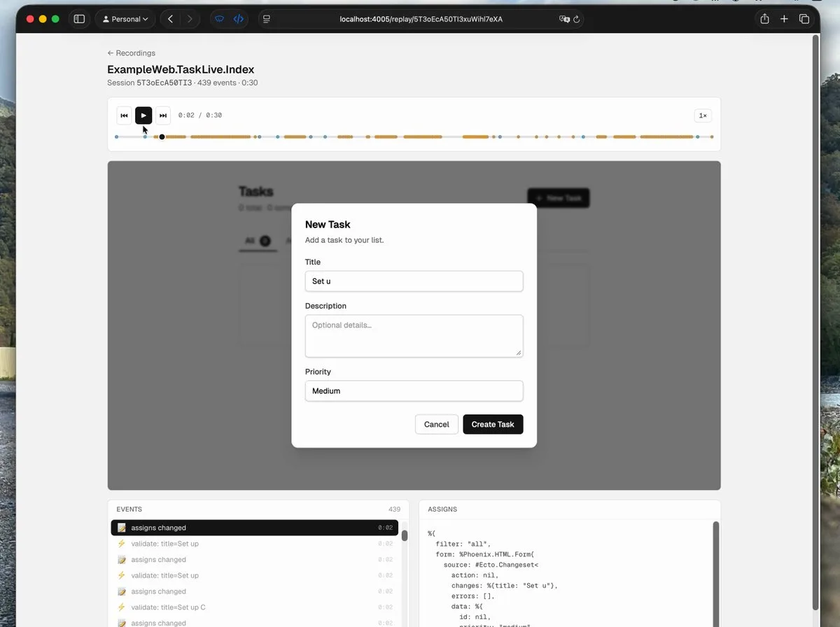Change the 1× playback speed

click(703, 115)
